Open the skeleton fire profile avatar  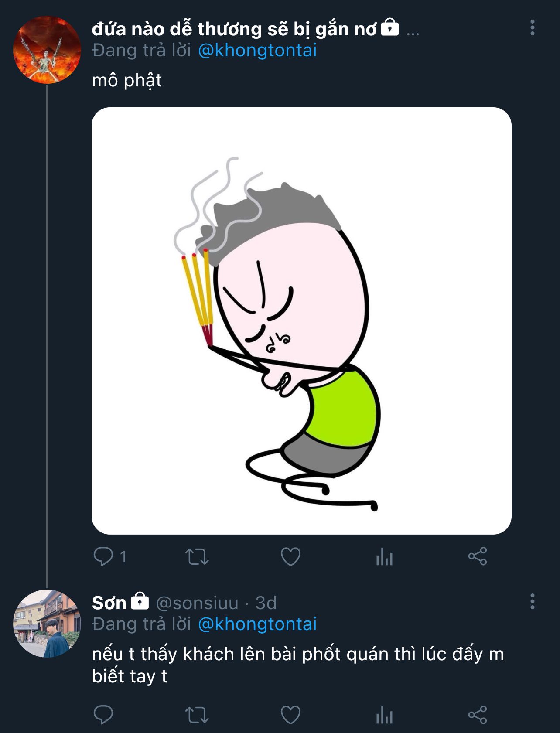(47, 50)
